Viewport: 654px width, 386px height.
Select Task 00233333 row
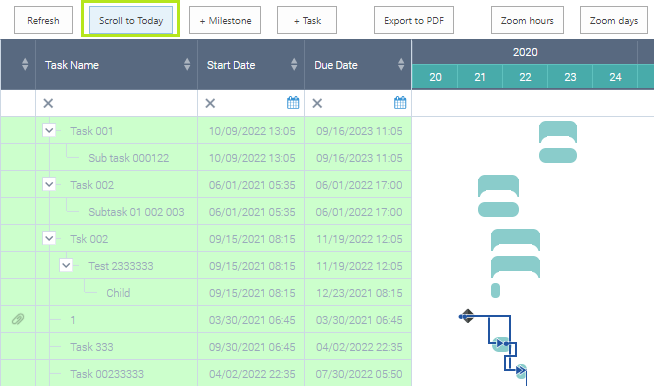click(206, 373)
